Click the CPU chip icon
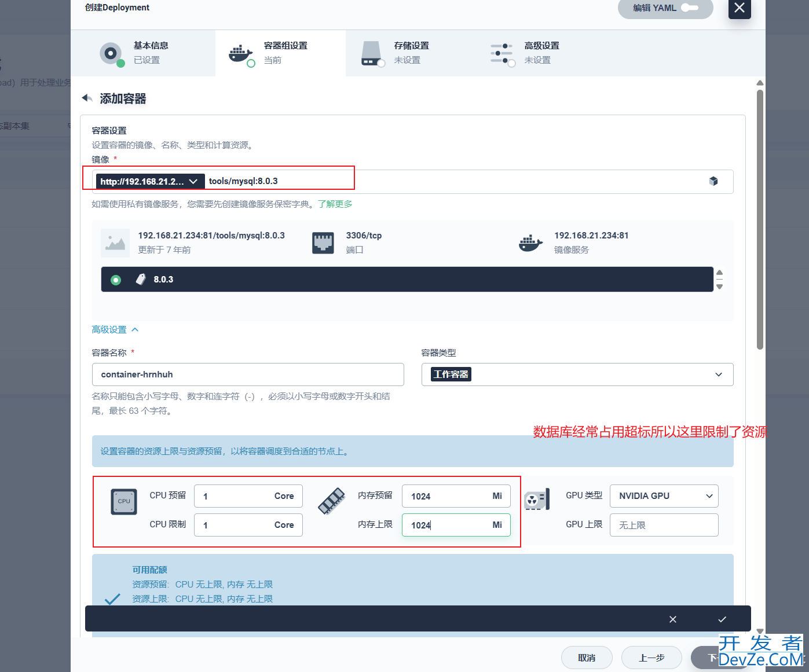809x672 pixels. 124,502
